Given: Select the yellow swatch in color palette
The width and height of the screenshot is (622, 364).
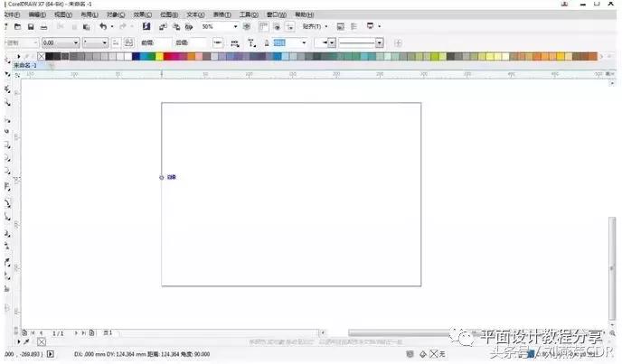Looking at the screenshot, I should 159,56.
